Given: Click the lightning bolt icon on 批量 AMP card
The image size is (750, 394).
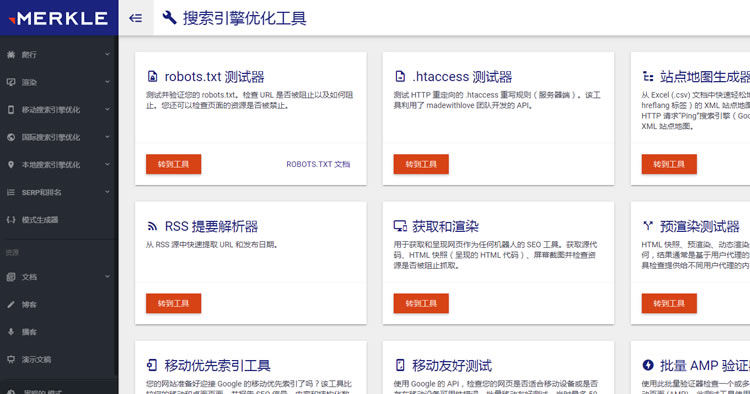Looking at the screenshot, I should pyautogui.click(x=648, y=365).
